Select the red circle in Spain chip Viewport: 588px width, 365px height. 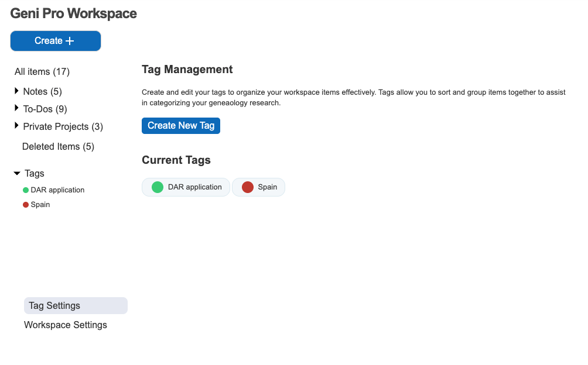(x=247, y=187)
